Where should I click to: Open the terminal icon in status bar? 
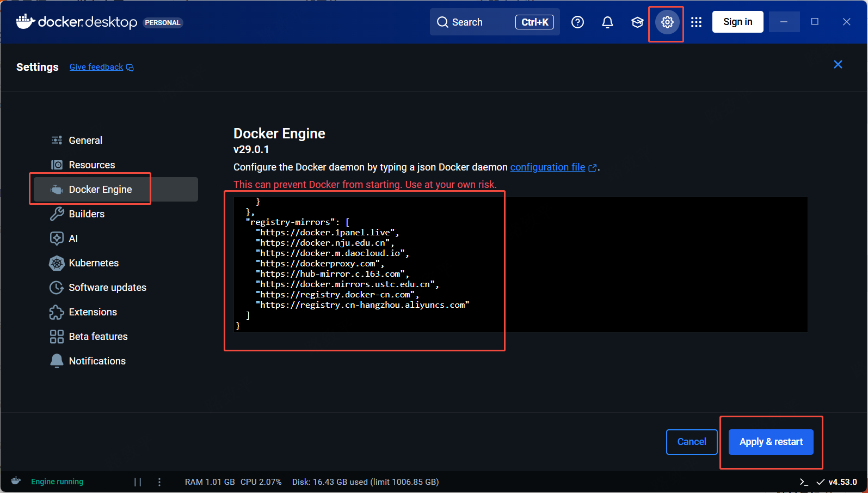[804, 482]
